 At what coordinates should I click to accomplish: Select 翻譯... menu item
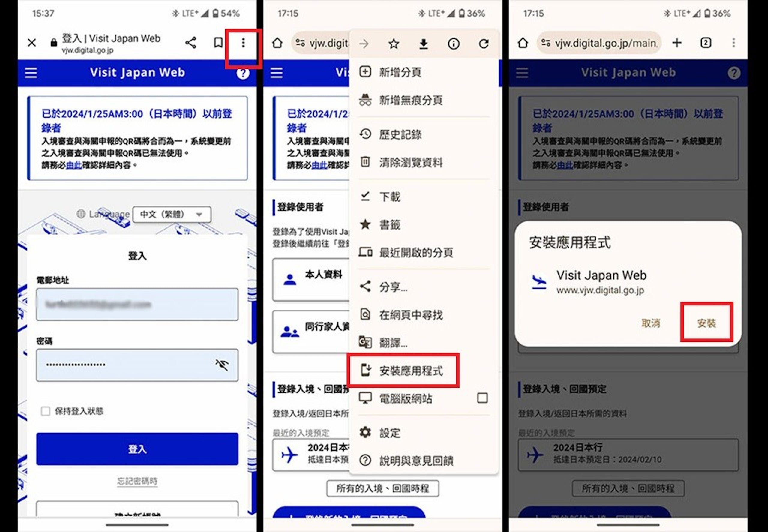click(x=424, y=343)
